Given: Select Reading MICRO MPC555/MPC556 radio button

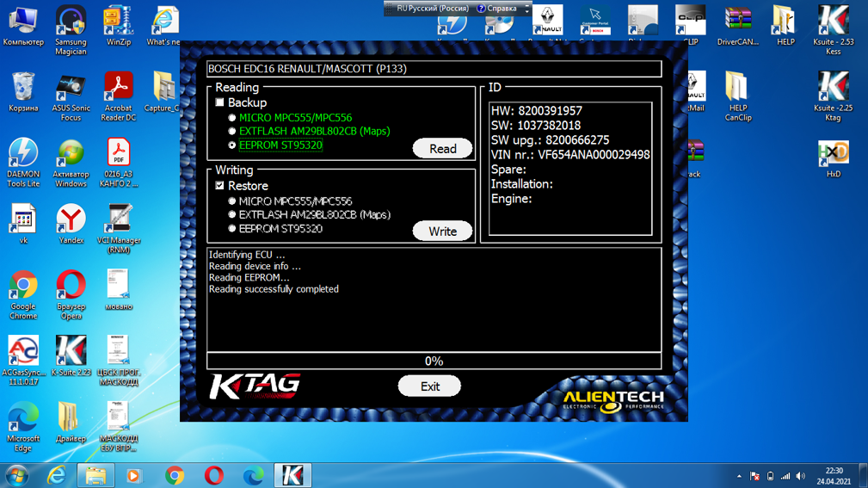Looking at the screenshot, I should [x=232, y=117].
